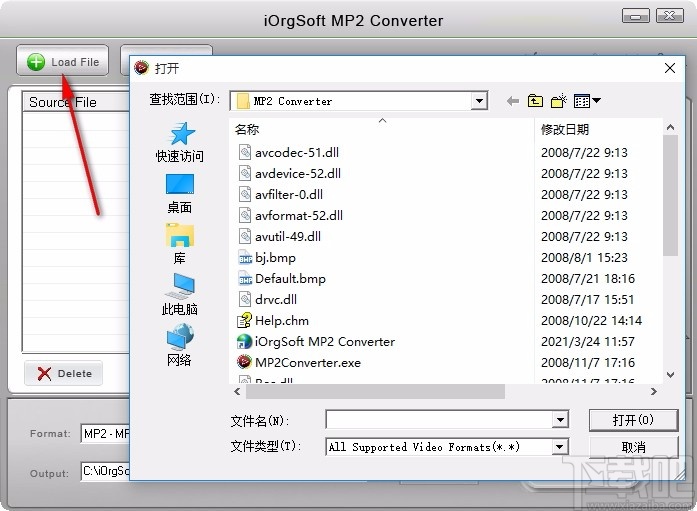Click avfilter-0.dll file icon
This screenshot has width=697, height=511.
245,194
